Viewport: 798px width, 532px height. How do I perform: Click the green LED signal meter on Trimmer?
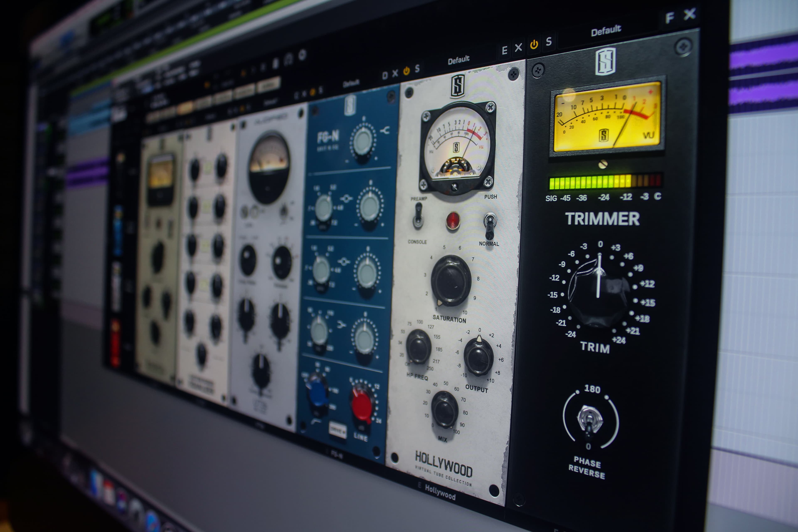[605, 182]
